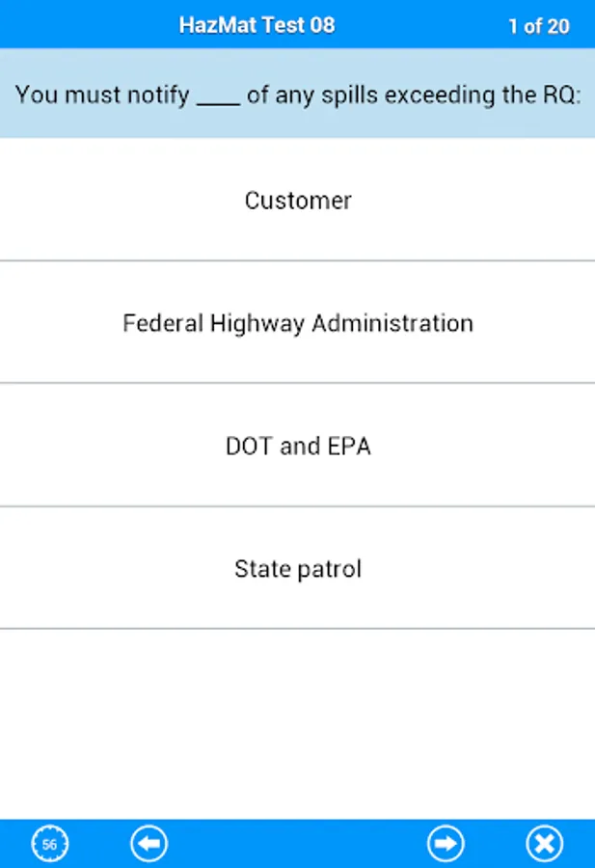Click the 1 of 20 question counter
The height and width of the screenshot is (868, 595).
538,26
